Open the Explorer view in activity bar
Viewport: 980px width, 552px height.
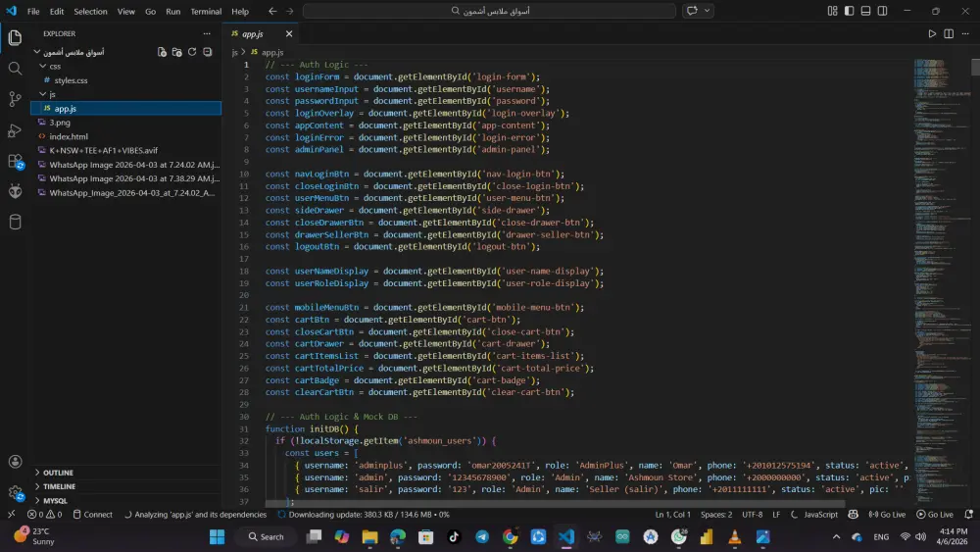click(15, 37)
